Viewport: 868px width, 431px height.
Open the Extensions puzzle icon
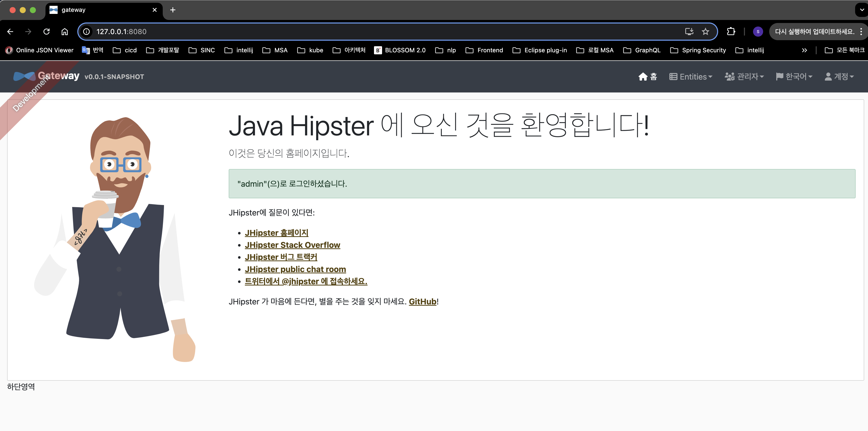pos(731,32)
